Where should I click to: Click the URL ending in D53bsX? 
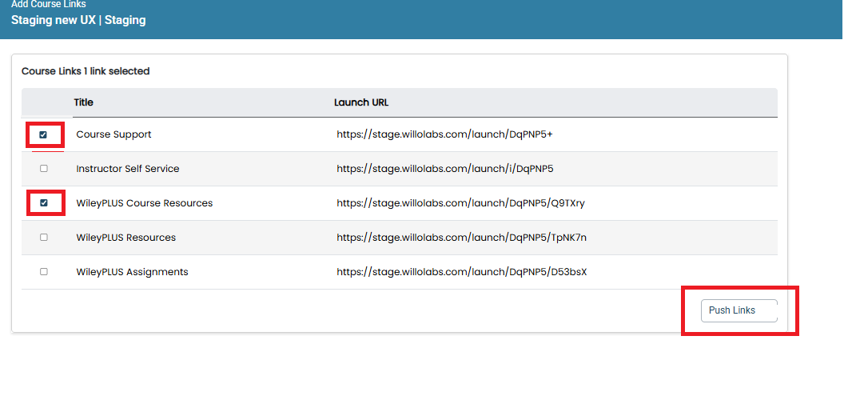(462, 272)
